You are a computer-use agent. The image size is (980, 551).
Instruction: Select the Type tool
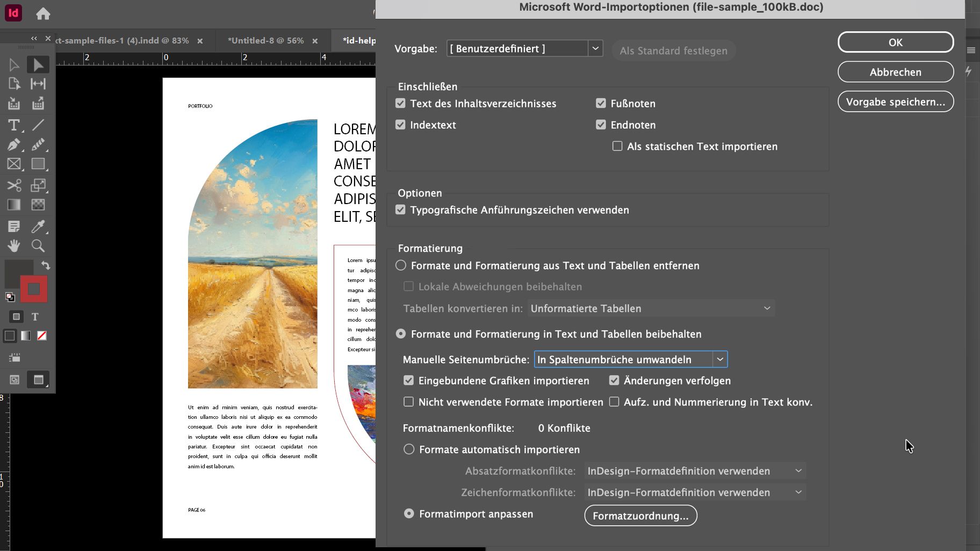pyautogui.click(x=14, y=125)
